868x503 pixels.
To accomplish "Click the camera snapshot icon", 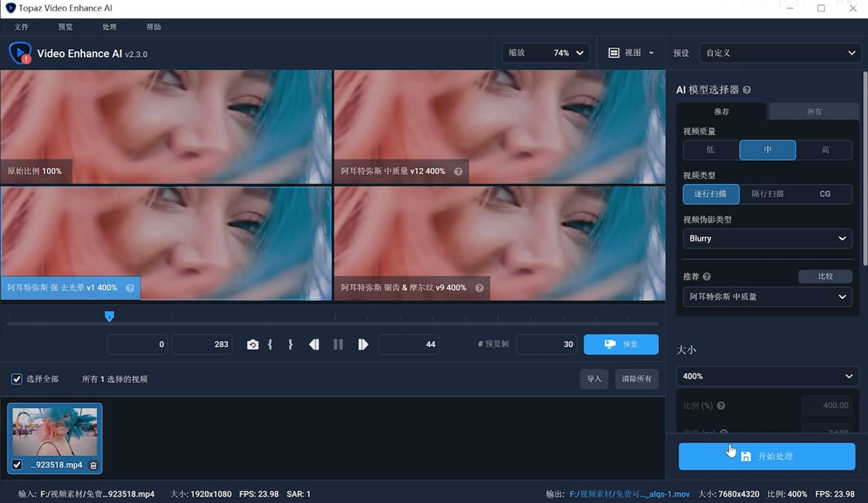I will [252, 344].
